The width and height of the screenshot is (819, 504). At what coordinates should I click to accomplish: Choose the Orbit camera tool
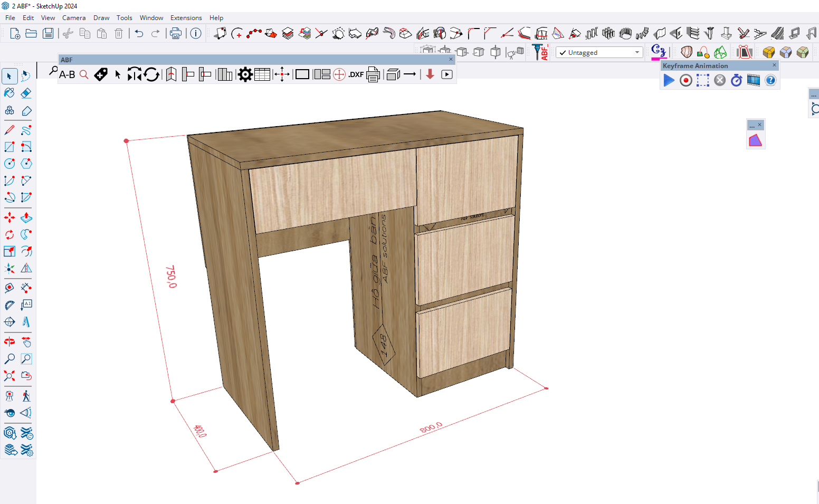9,341
